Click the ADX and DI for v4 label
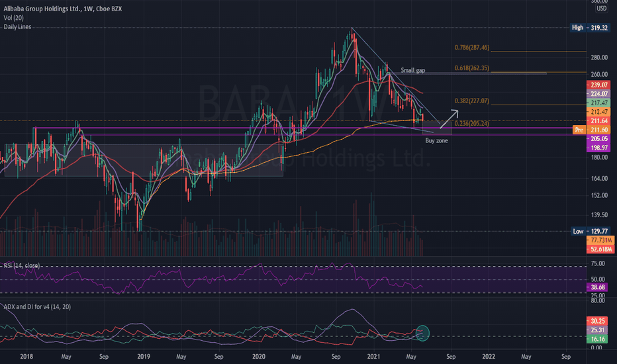Image resolution: width=617 pixels, height=364 pixels. point(37,306)
